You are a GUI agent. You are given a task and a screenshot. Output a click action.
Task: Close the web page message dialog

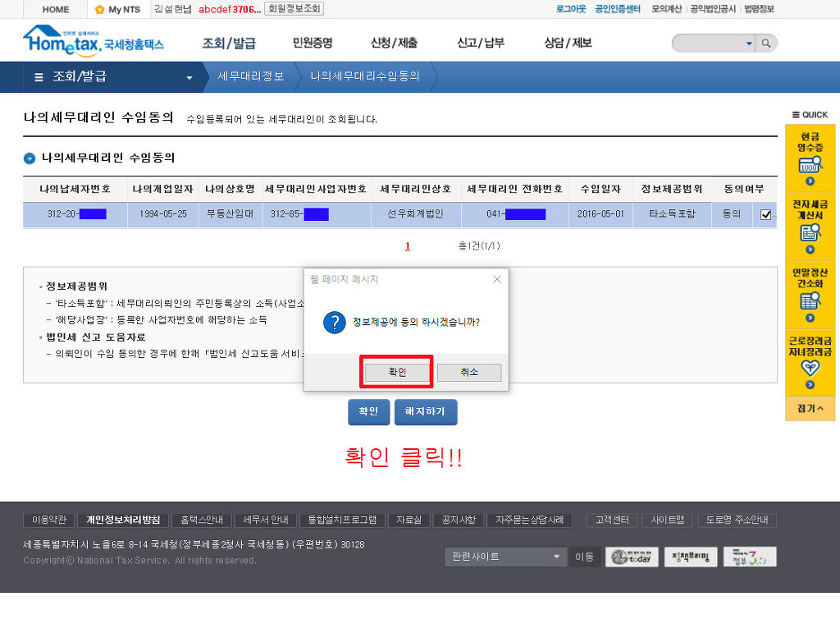(496, 279)
